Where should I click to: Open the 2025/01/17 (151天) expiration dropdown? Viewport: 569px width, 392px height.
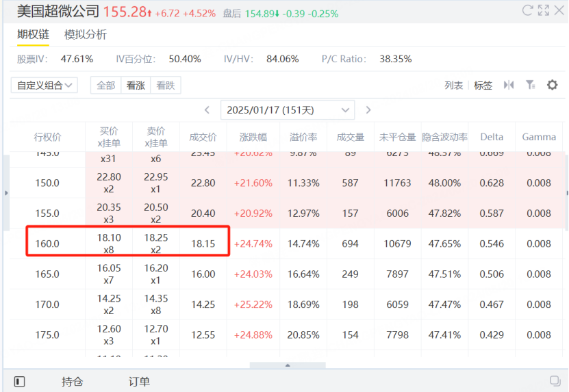tap(288, 110)
